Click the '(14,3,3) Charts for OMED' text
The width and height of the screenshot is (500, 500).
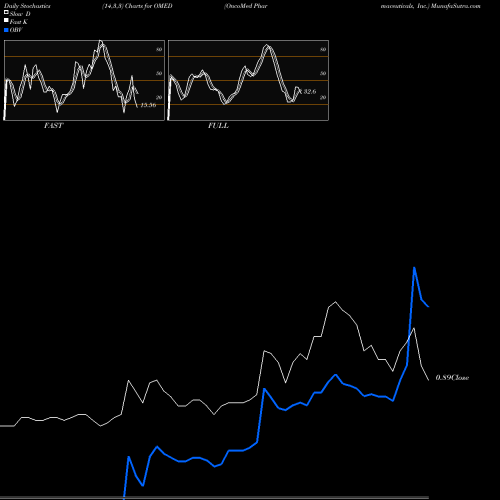point(137,6)
